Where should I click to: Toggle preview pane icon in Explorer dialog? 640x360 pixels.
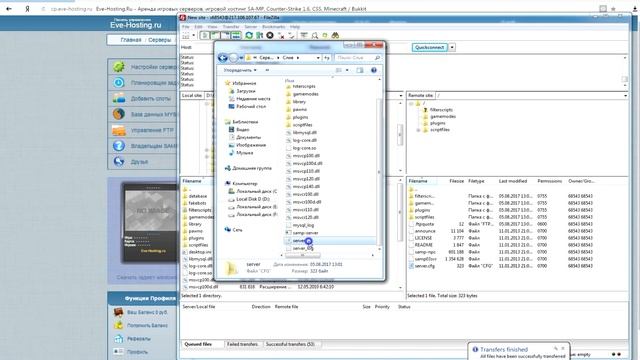[x=360, y=70]
